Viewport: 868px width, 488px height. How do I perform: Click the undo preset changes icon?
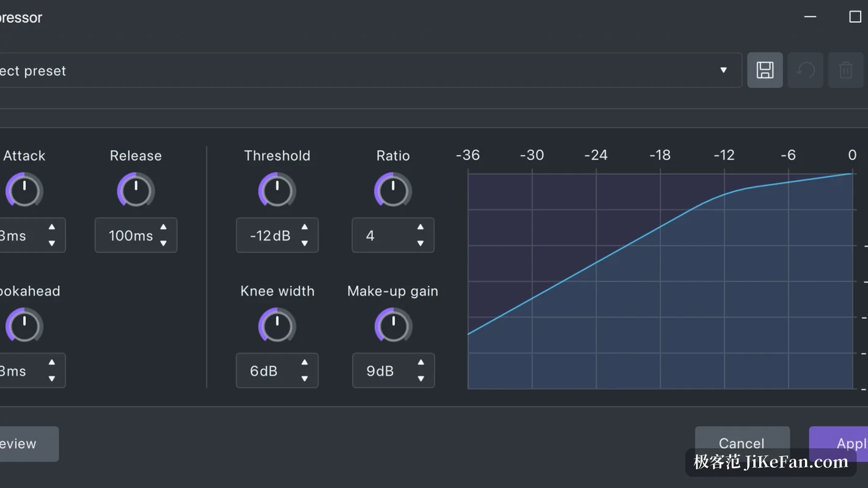(x=805, y=70)
